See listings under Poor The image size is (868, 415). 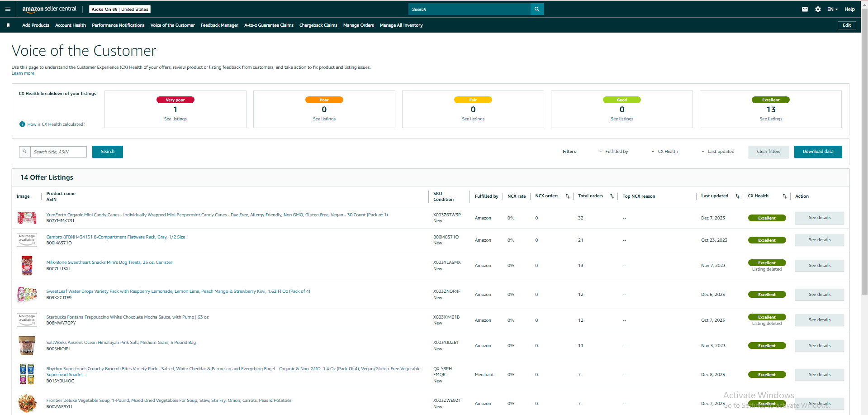[x=324, y=119]
